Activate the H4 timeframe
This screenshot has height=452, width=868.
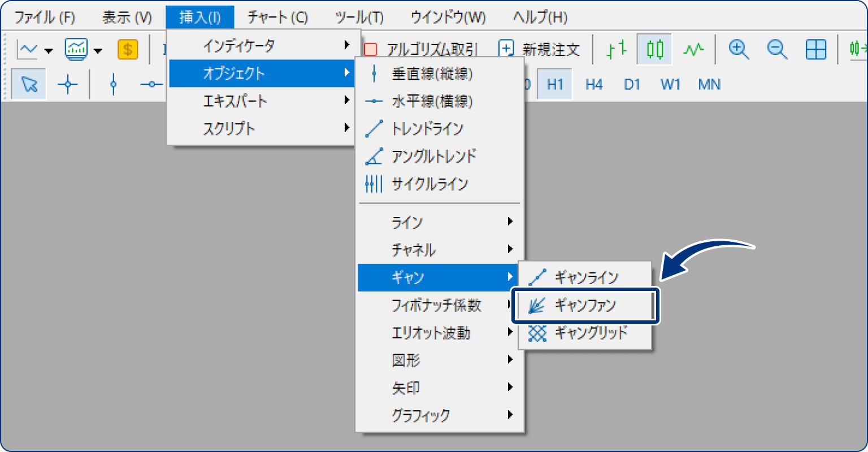tap(593, 84)
